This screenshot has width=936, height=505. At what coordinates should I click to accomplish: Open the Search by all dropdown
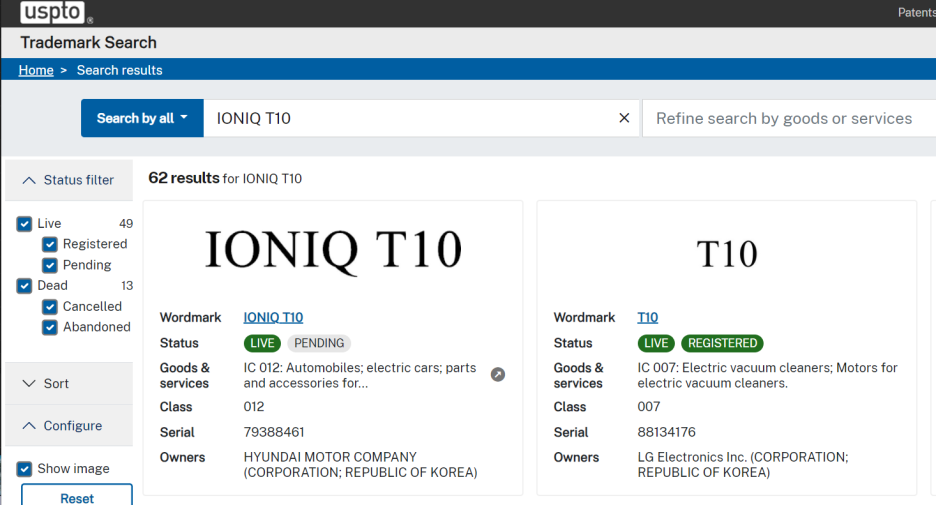(x=142, y=118)
